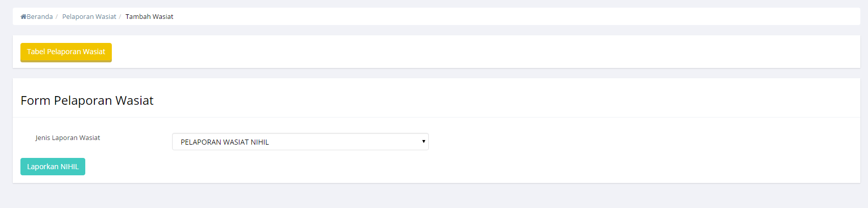This screenshot has height=208, width=868.
Task: Select the PELAPORAN WASIAT NIHIL text in the combo box
Action: pyautogui.click(x=225, y=142)
